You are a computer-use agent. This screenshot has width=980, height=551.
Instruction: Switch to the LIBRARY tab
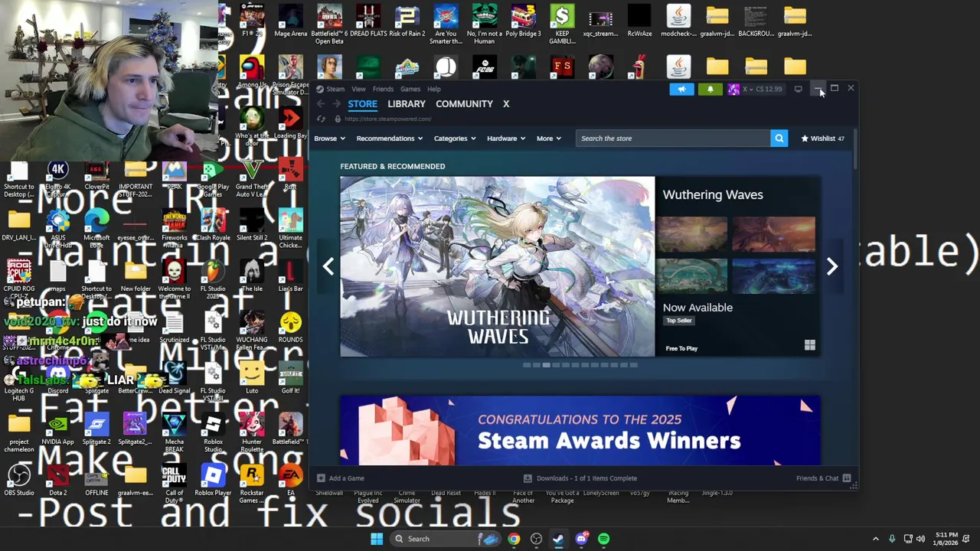(407, 104)
